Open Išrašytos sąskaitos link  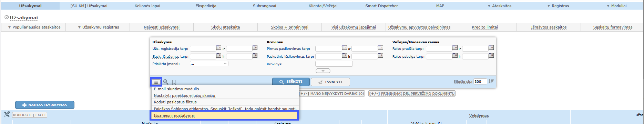(549, 27)
